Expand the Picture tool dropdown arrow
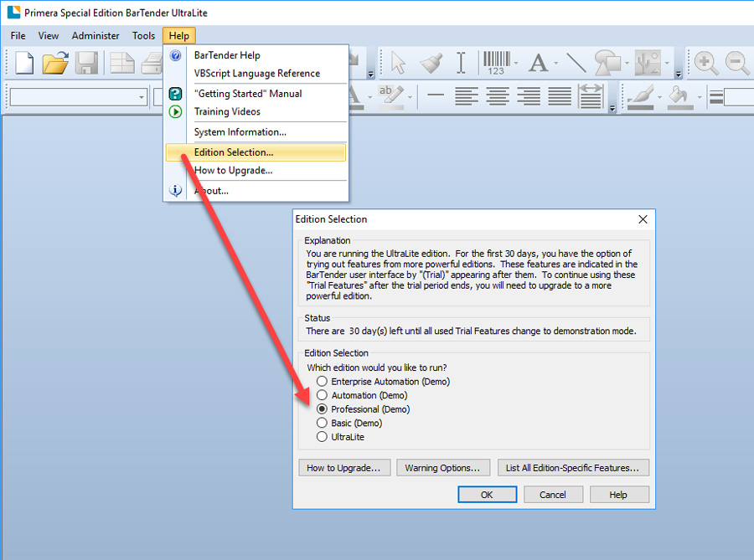The image size is (754, 560). 667,63
